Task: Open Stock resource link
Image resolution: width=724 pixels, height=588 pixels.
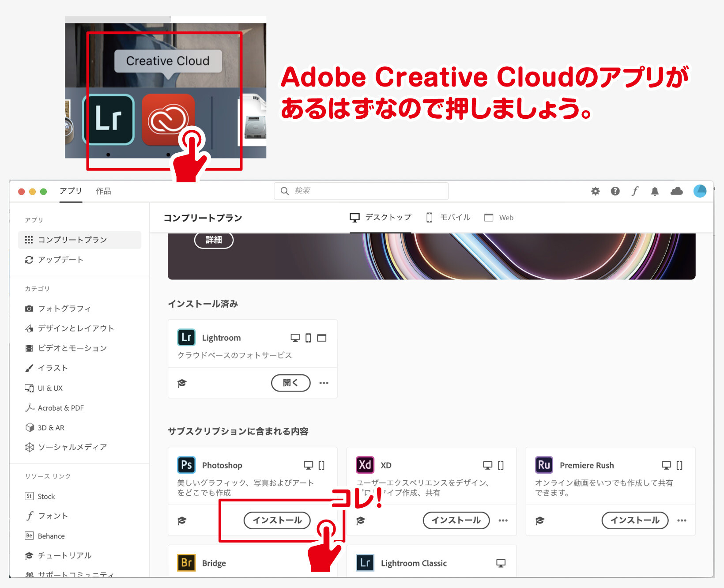Action: (40, 496)
